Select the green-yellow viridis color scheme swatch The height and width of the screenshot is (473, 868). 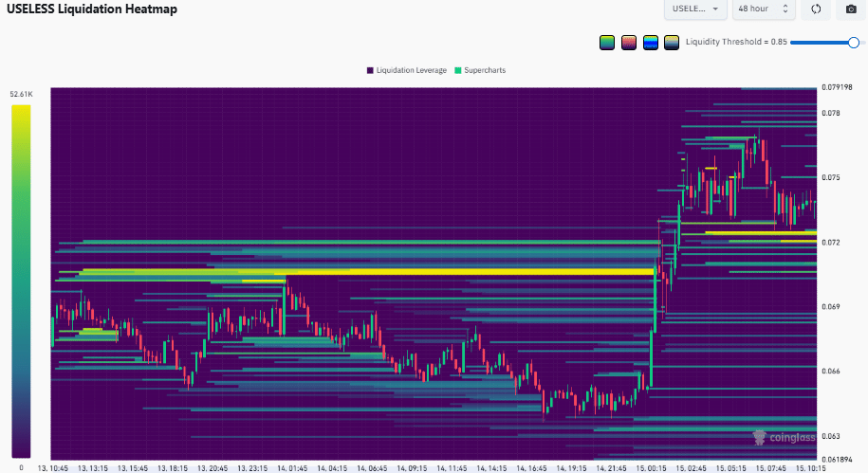click(x=607, y=43)
